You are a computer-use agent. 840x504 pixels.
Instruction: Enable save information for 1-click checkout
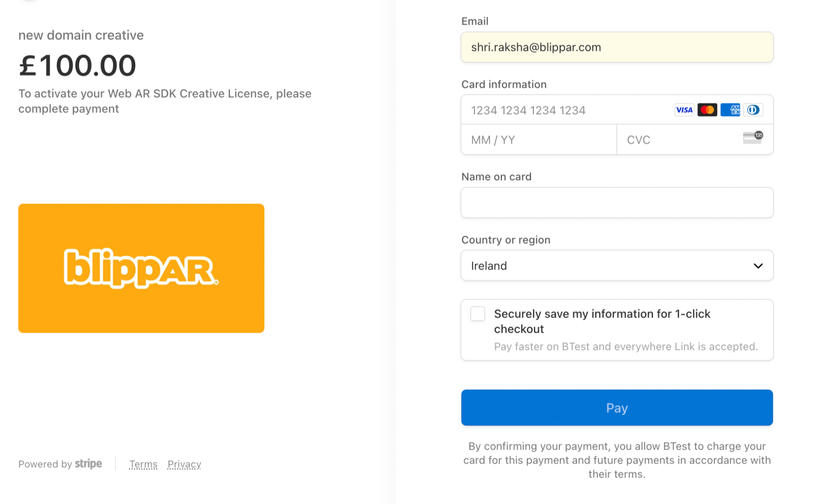click(478, 314)
